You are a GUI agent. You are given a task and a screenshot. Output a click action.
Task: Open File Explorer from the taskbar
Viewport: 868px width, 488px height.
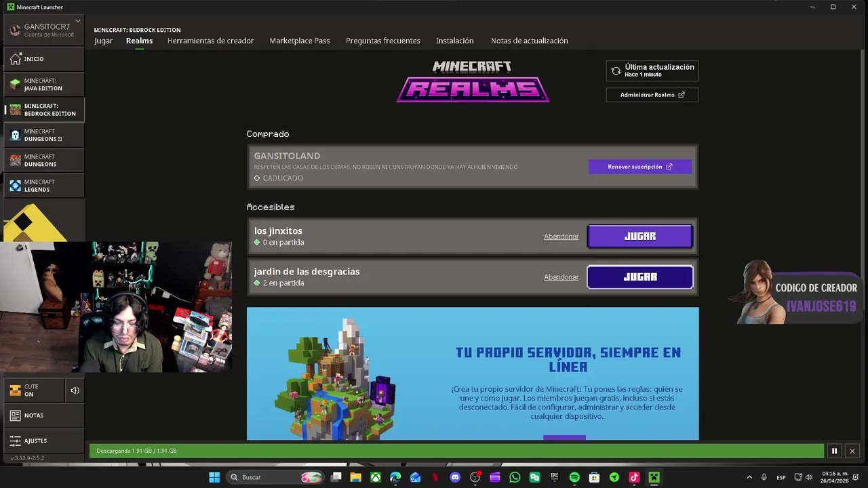pos(355,477)
